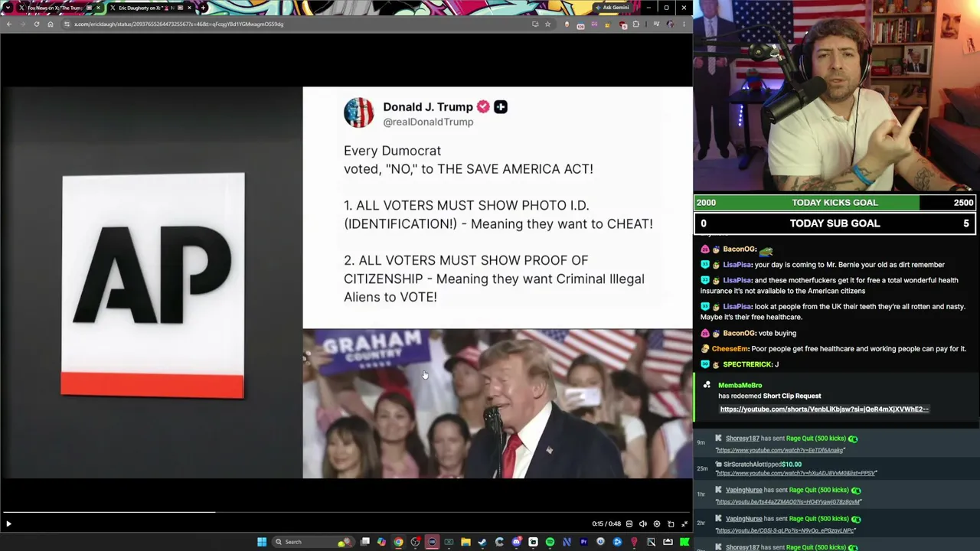Mute the video sound
980x551 pixels.
[x=643, y=524]
